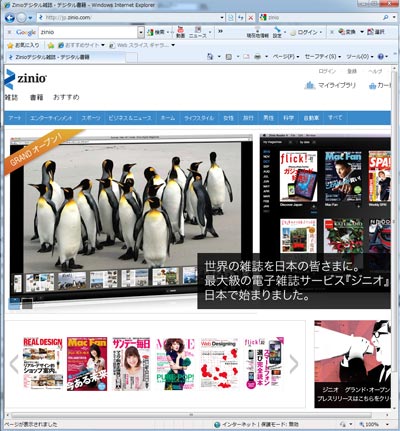Click the Google toolbar search field
Viewport: 400px width, 431px height.
pos(88,32)
